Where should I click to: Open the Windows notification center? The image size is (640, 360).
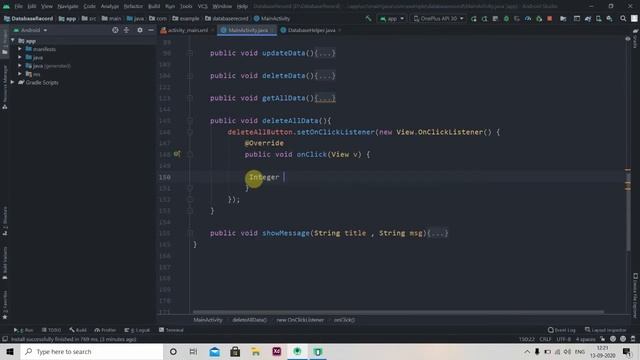click(627, 351)
